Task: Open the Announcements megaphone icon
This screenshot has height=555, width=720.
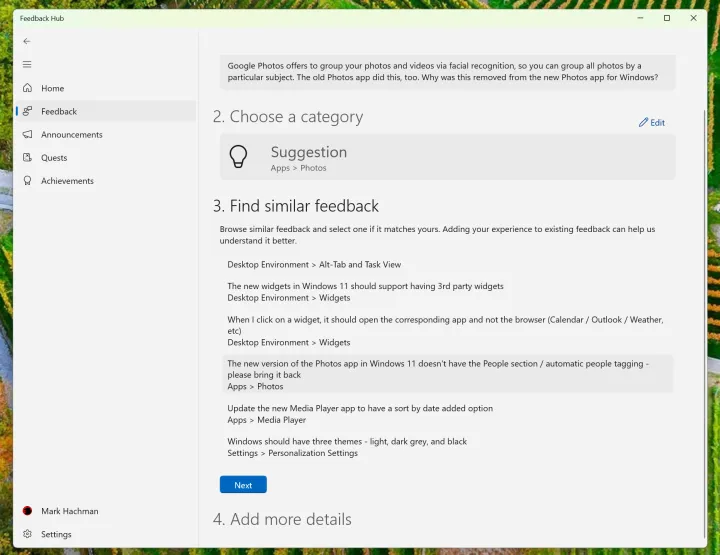Action: tap(28, 135)
